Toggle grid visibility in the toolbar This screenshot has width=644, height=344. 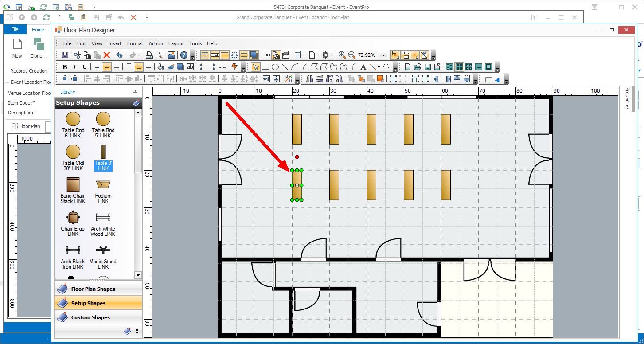pyautogui.click(x=205, y=55)
